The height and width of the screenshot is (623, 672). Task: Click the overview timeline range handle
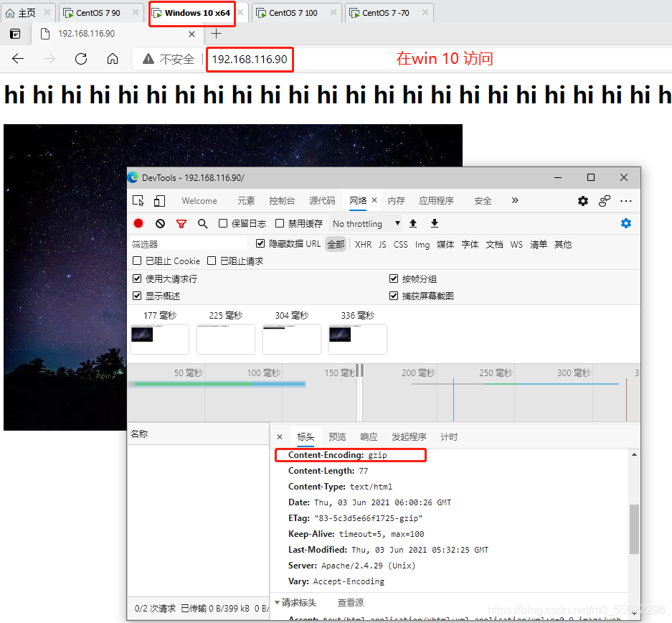[360, 370]
